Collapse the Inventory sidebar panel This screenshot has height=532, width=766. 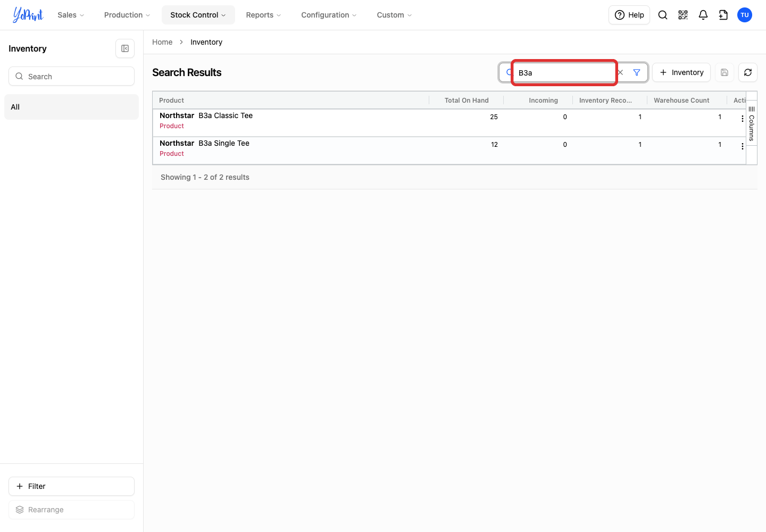(125, 48)
